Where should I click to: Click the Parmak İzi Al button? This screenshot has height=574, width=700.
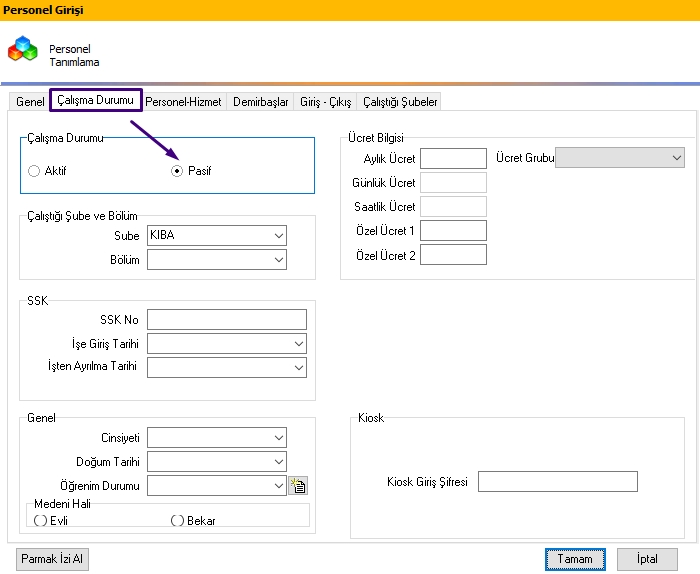coord(52,559)
